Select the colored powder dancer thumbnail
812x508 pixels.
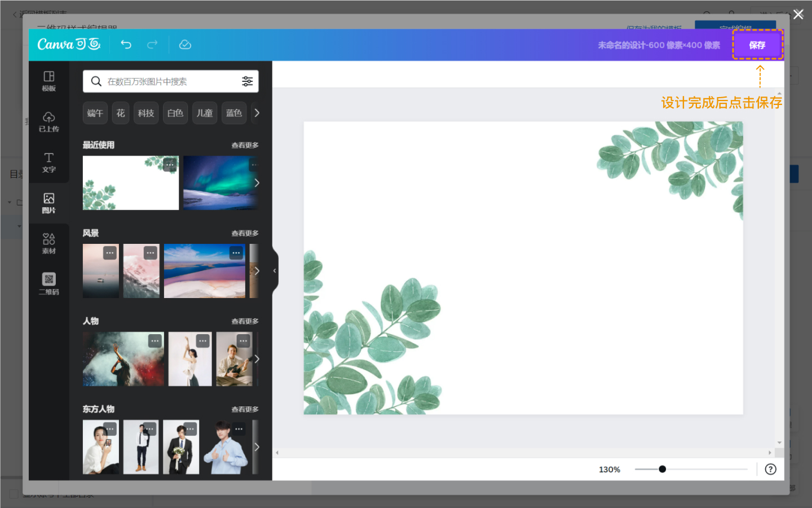pyautogui.click(x=123, y=359)
